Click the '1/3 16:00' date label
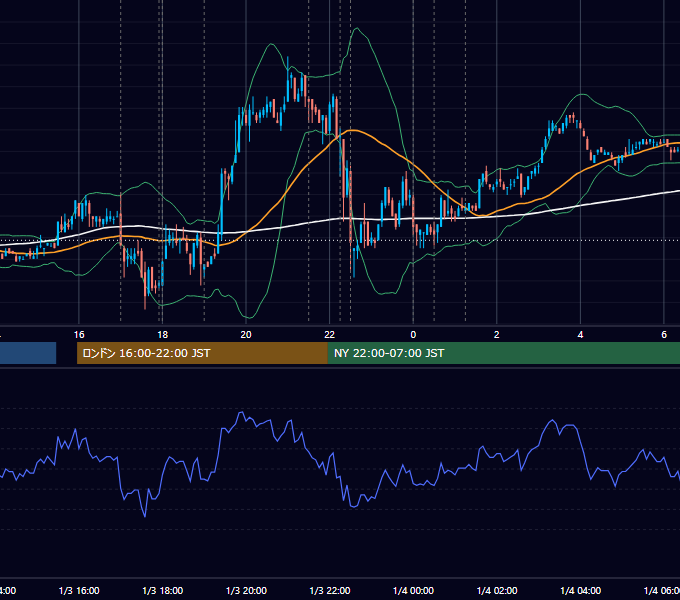680x600 pixels. (79, 590)
